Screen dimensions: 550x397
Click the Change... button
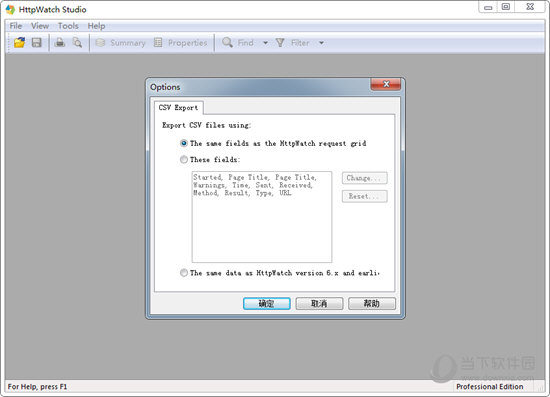pyautogui.click(x=364, y=178)
